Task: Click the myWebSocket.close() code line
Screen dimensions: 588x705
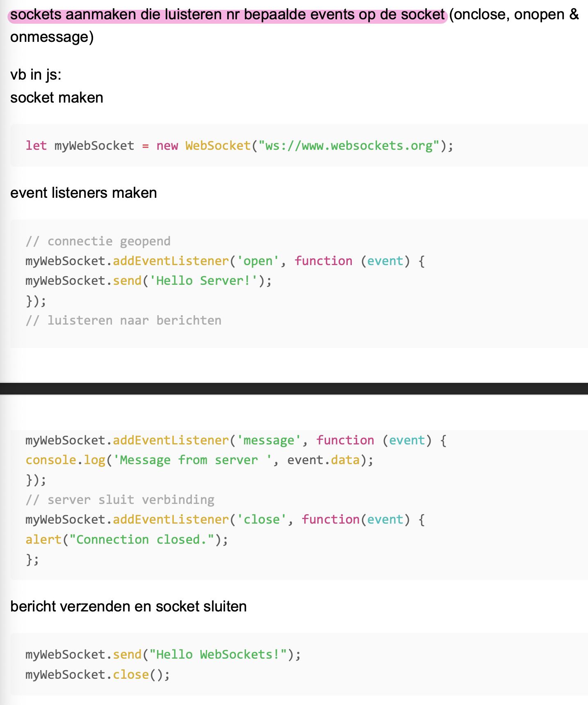Action: (x=98, y=675)
